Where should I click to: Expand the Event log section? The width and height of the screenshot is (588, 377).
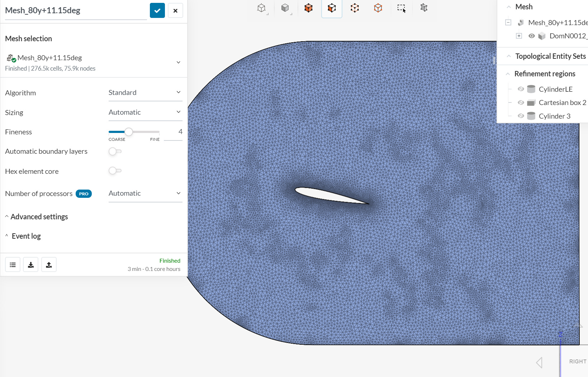coord(26,236)
